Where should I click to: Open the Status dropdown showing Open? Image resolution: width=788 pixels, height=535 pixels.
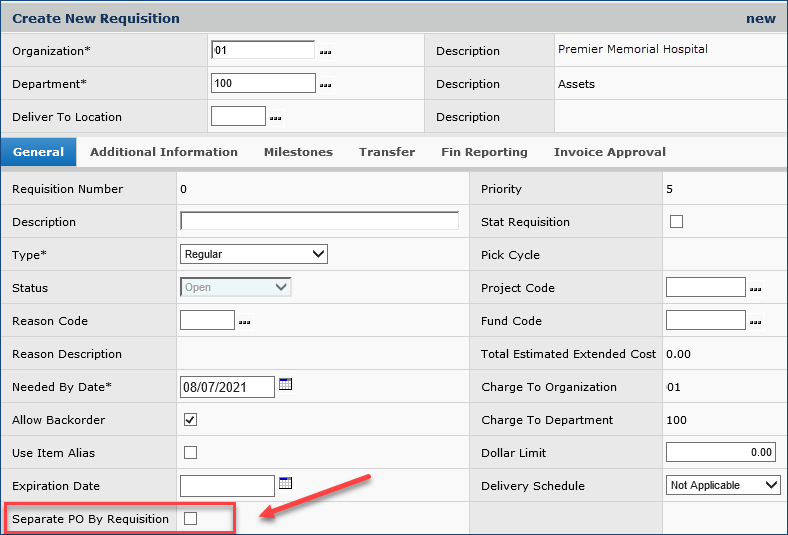click(236, 288)
